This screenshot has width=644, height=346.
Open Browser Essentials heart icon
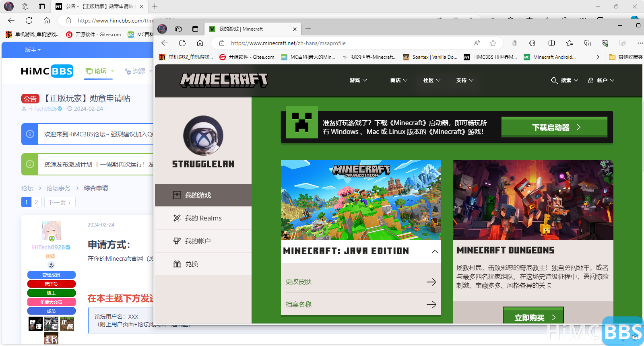click(x=605, y=43)
